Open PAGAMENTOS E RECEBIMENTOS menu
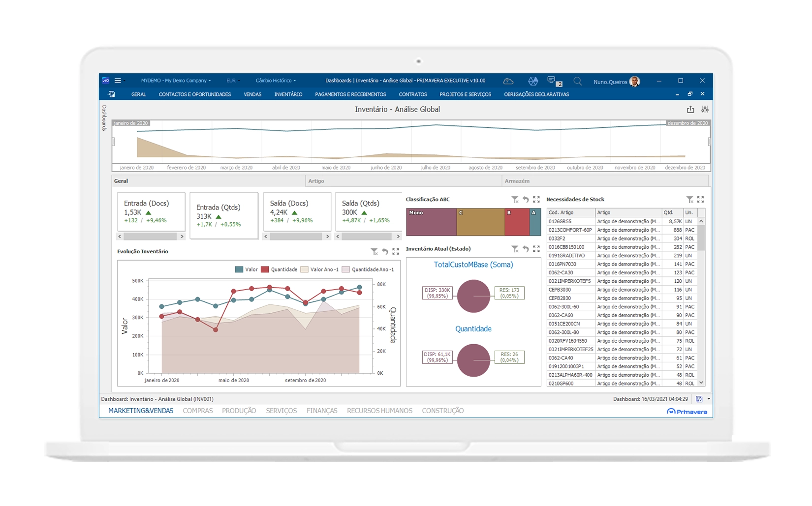 [350, 94]
